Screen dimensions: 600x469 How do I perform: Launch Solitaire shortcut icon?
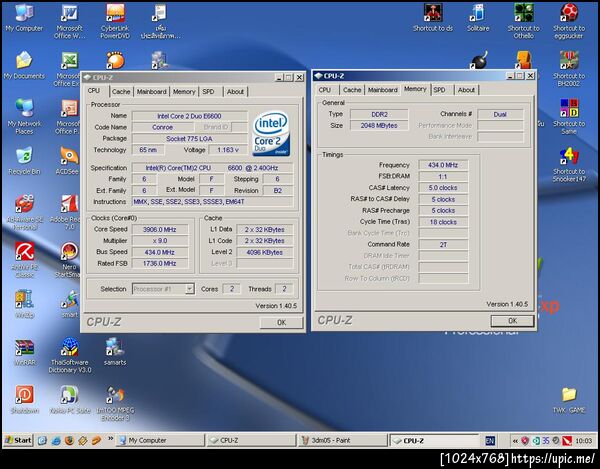[x=478, y=14]
